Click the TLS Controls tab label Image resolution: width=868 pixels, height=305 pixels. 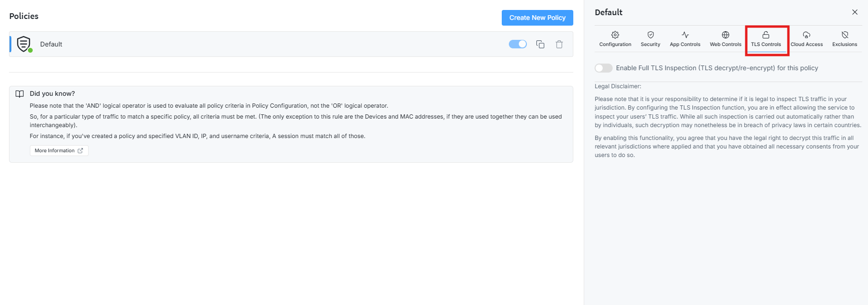point(766,45)
